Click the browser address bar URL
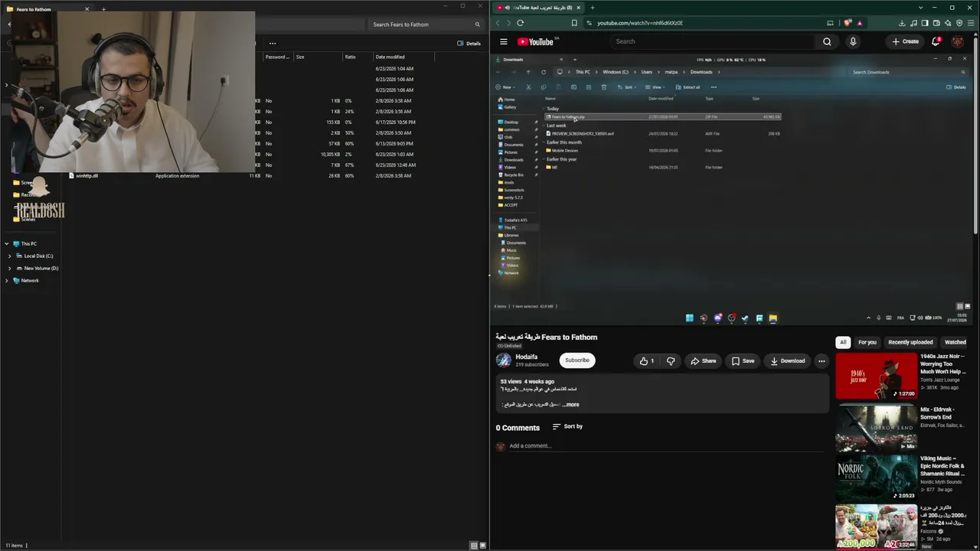 [x=640, y=23]
